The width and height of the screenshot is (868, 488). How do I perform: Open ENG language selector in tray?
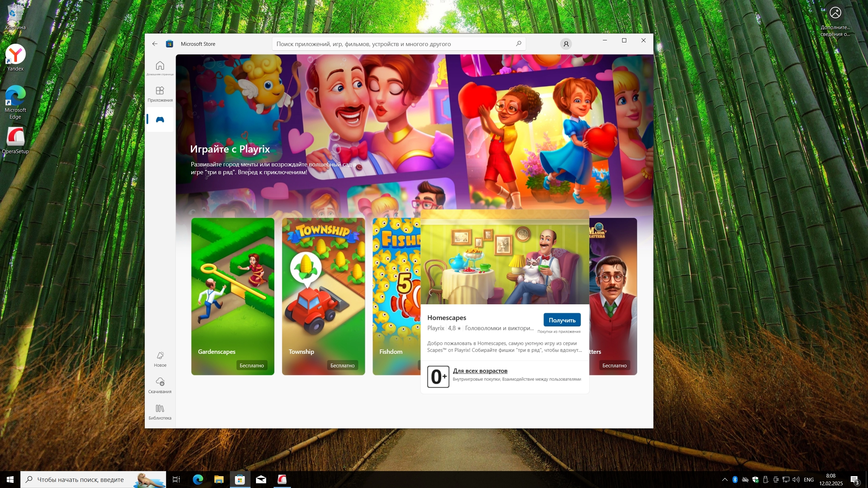tap(808, 480)
